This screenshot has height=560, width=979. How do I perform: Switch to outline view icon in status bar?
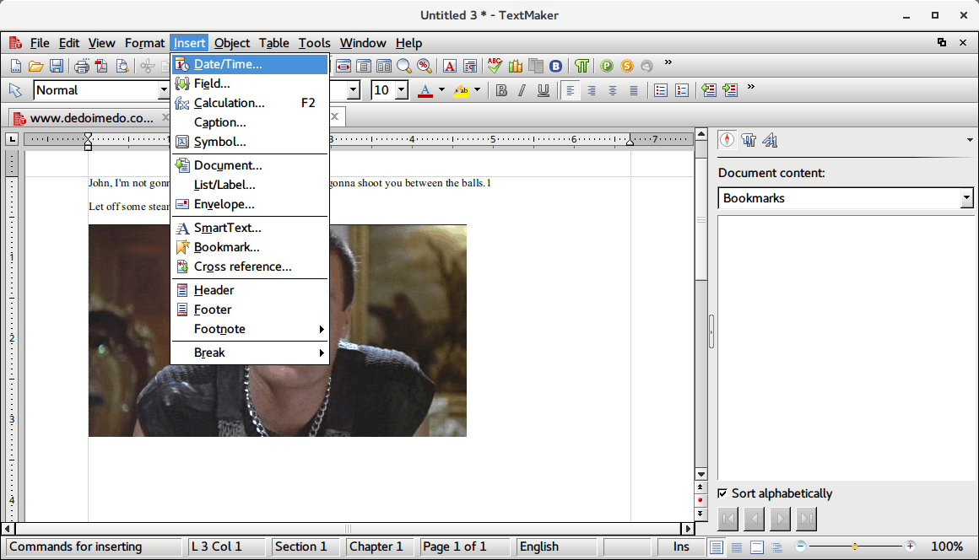click(776, 547)
